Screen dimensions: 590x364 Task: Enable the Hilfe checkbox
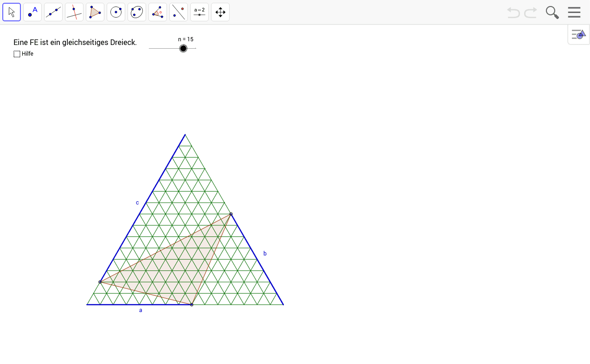17,54
